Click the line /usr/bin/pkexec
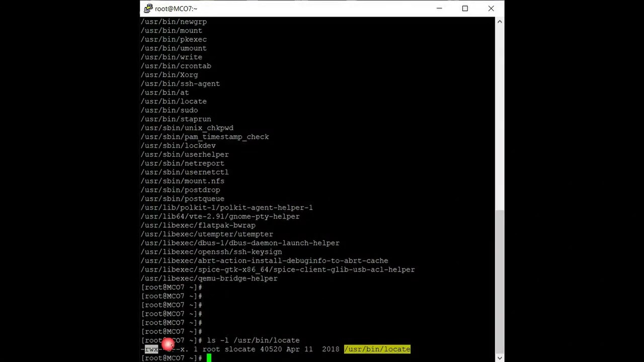644x362 pixels. (174, 39)
